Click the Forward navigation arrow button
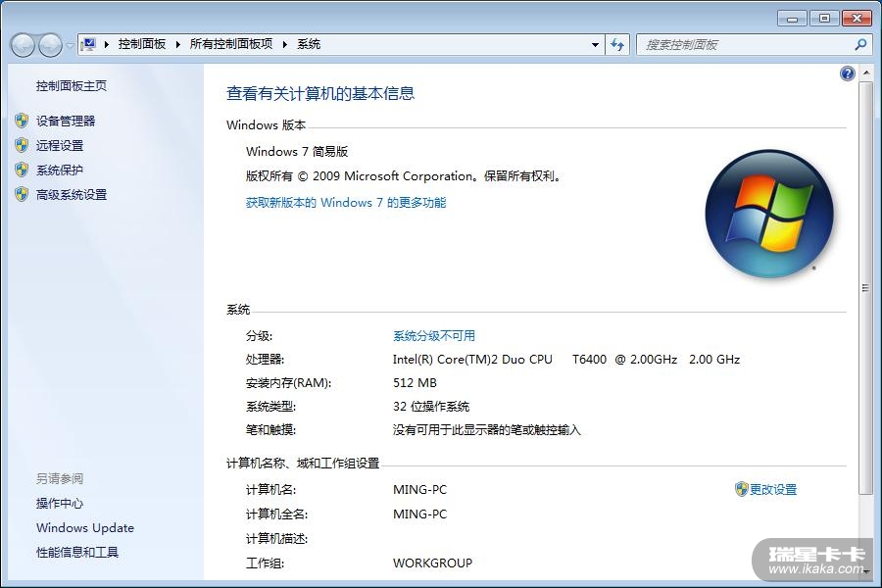Image resolution: width=882 pixels, height=588 pixels. click(50, 45)
